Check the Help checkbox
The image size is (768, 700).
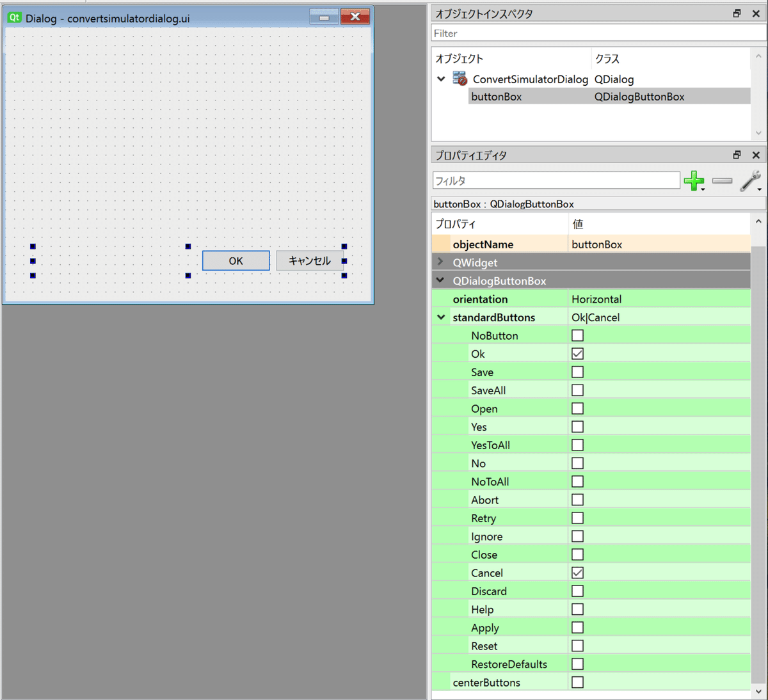[577, 609]
